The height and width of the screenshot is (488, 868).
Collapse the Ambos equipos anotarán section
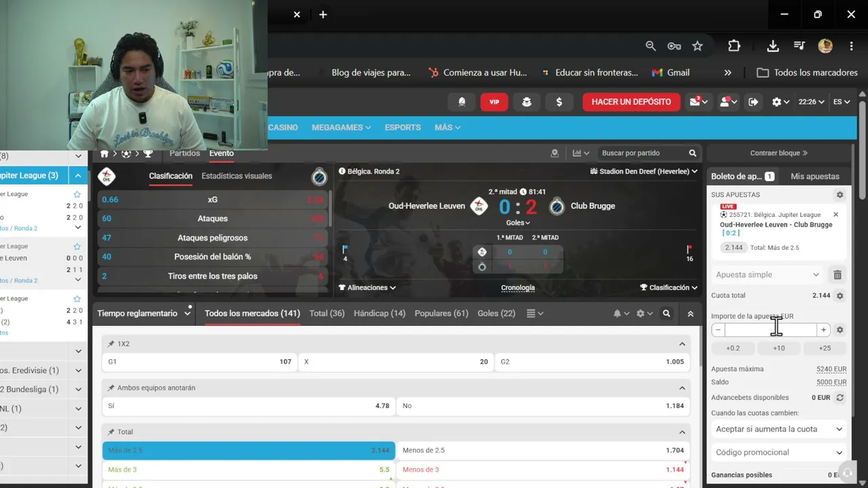coord(682,388)
